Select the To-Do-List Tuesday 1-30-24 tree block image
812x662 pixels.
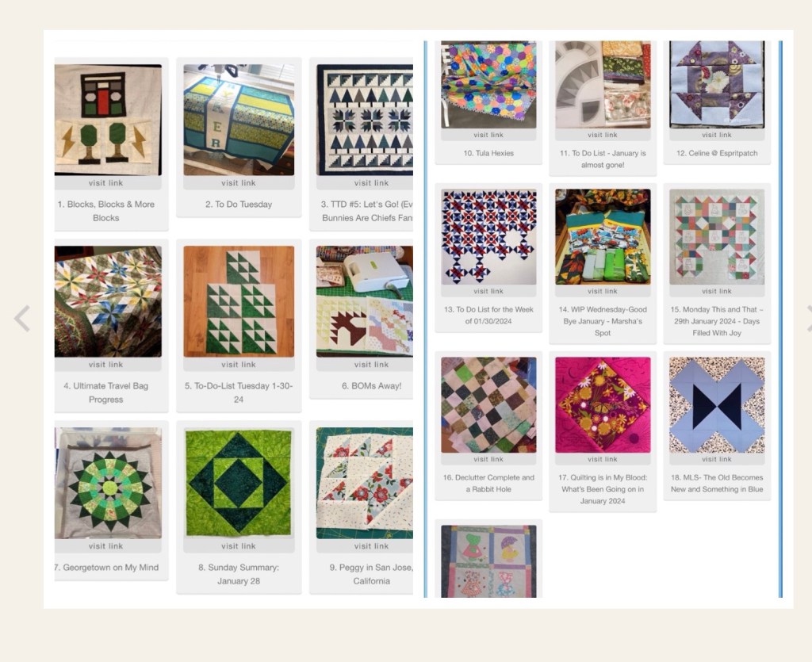tap(239, 301)
